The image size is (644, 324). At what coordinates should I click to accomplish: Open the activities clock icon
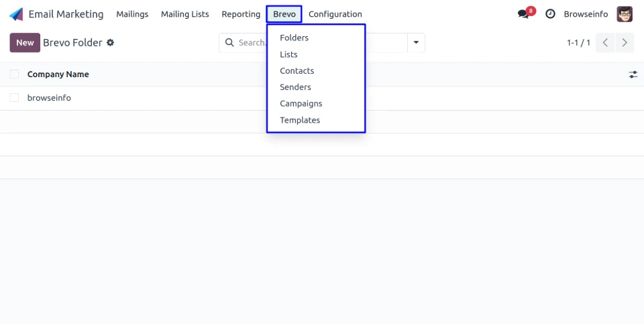pos(550,14)
